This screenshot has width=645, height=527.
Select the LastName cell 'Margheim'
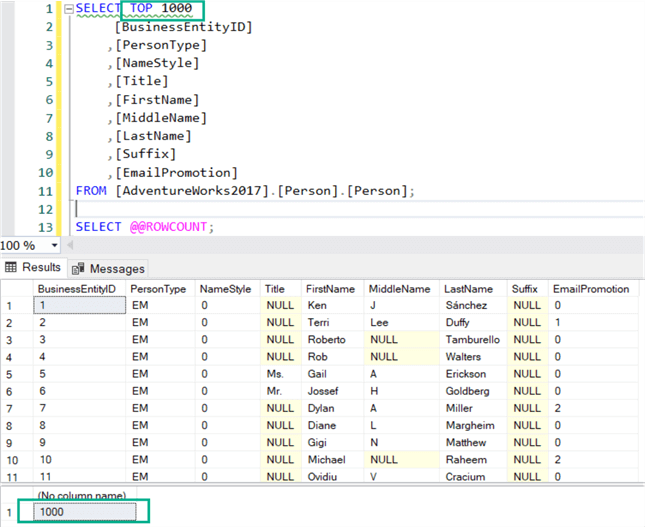(473, 425)
